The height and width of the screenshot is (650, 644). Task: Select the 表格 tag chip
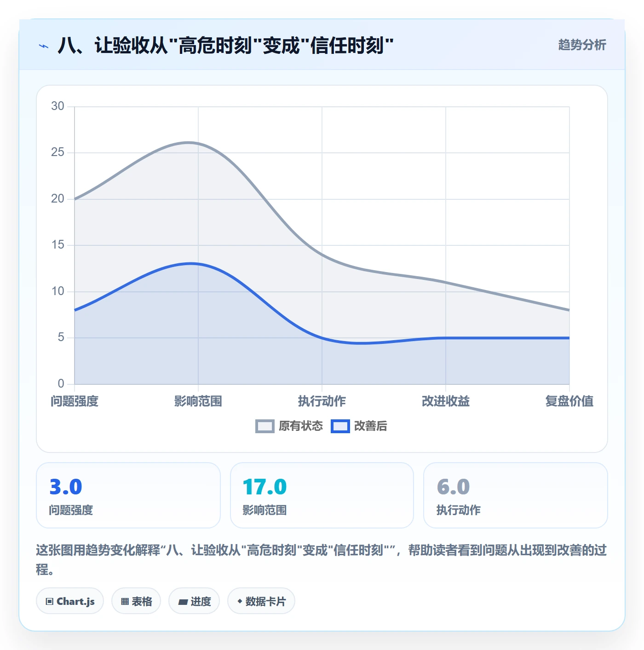(136, 601)
